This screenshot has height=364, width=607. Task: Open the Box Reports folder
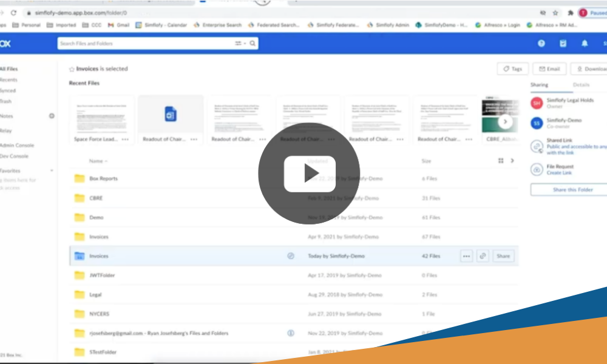coord(103,179)
